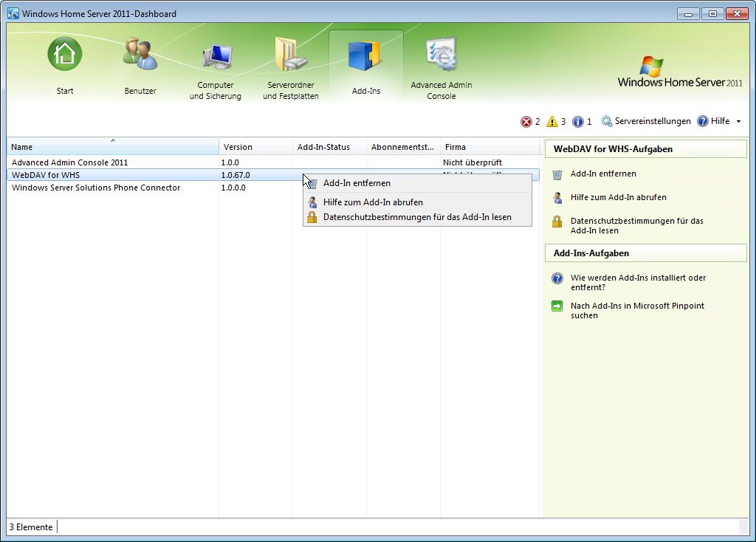This screenshot has height=542, width=756.
Task: Click trash icon beside Add-In entfernen in task pane
Action: 557,174
